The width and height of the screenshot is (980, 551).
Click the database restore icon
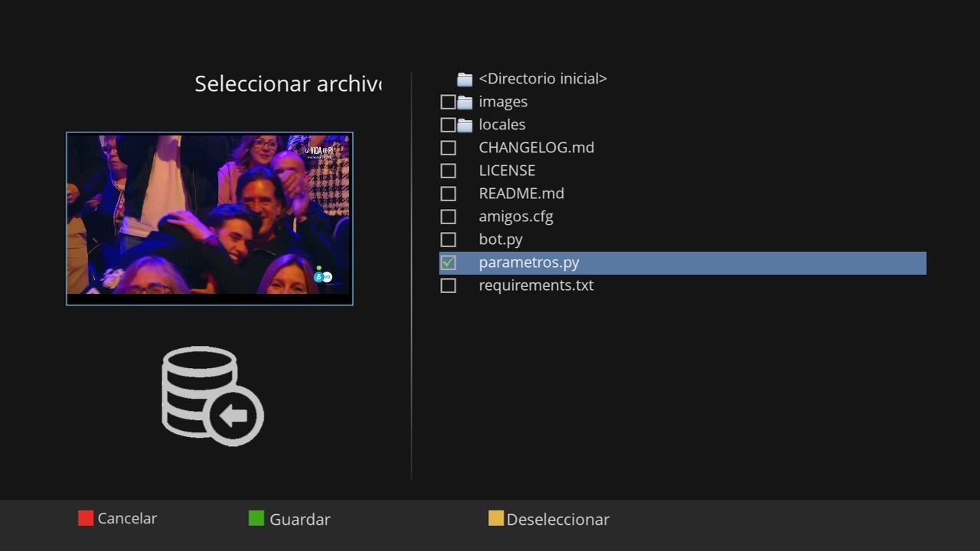point(212,396)
